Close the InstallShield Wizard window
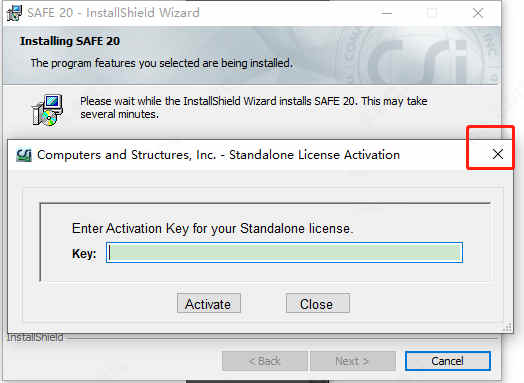This screenshot has height=383, width=524. coord(478,13)
